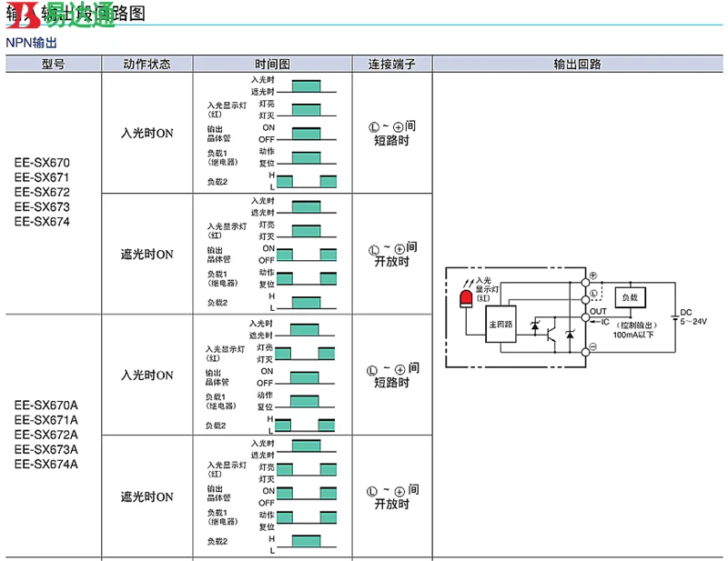Click model name EE-SX674

coord(42,222)
